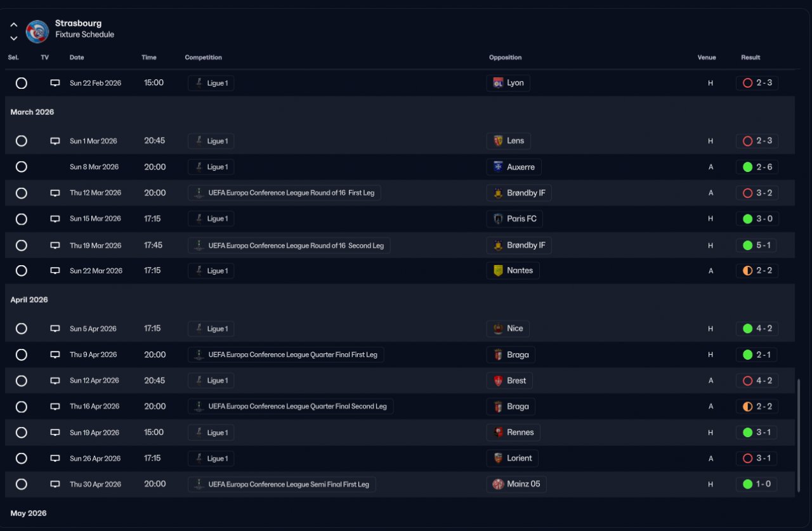Select the Auxerre fixture radio button
Screen dimensions: 812x531
point(22,167)
